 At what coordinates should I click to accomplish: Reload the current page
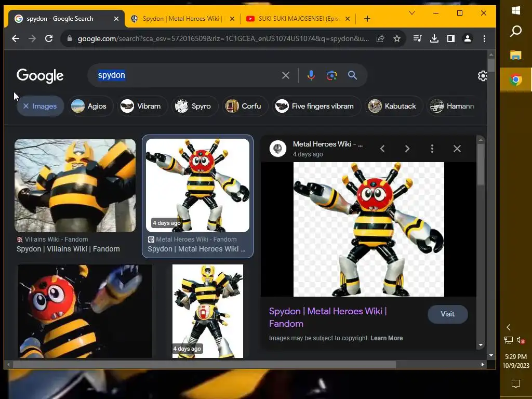click(x=49, y=38)
